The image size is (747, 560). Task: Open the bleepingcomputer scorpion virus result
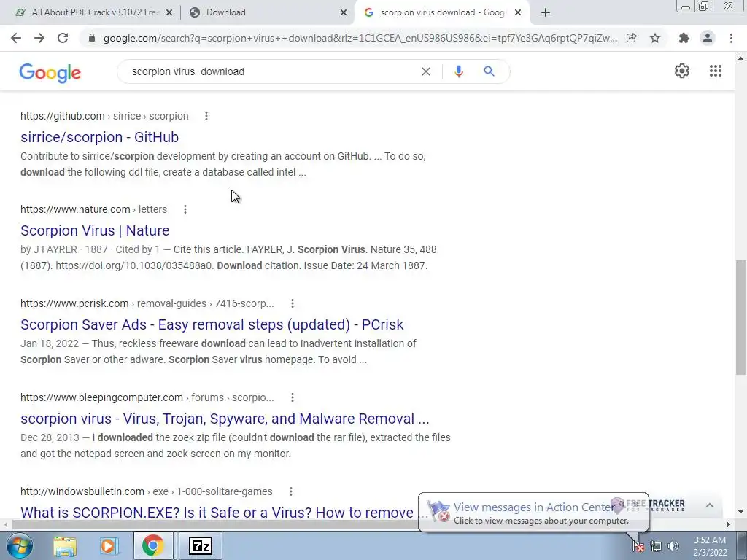pyautogui.click(x=225, y=419)
